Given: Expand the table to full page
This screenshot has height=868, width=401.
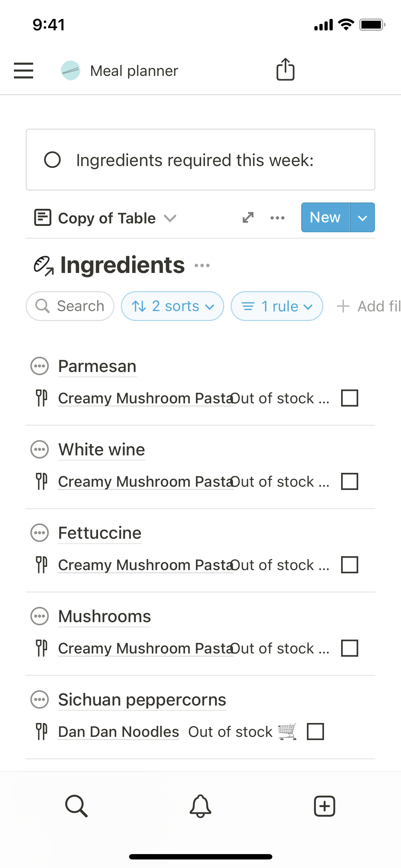Looking at the screenshot, I should tap(248, 217).
